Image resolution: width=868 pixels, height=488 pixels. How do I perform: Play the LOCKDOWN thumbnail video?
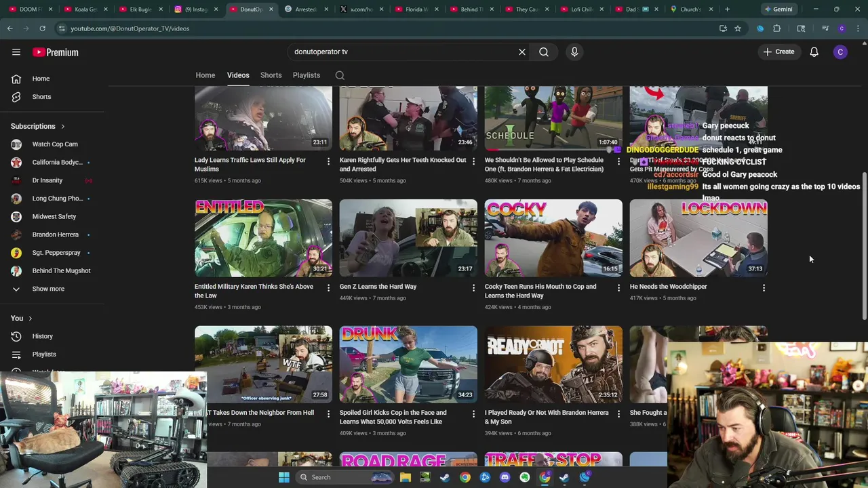tap(698, 238)
